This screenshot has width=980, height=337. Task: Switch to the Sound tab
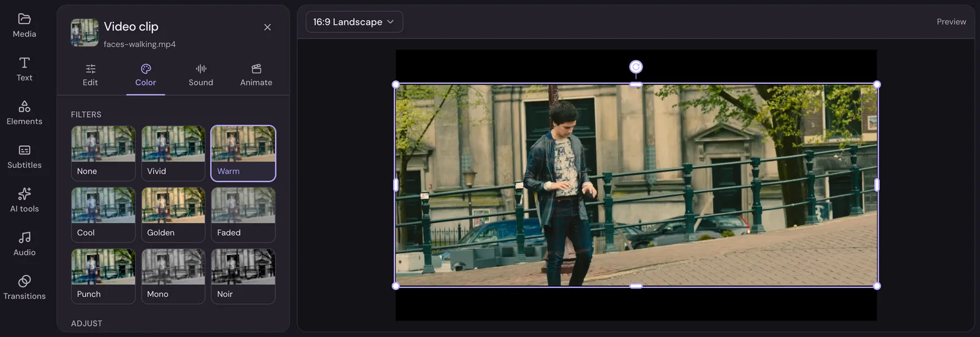tap(201, 75)
